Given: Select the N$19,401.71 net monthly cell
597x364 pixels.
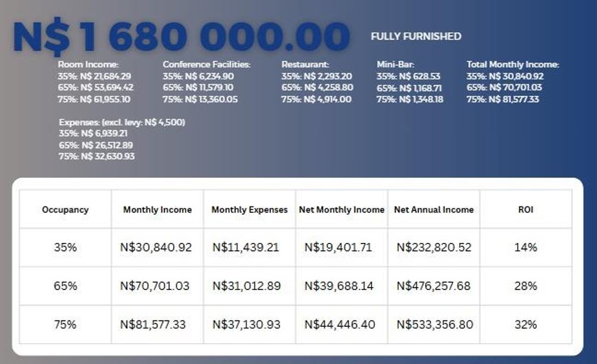Looking at the screenshot, I should click(x=338, y=247).
